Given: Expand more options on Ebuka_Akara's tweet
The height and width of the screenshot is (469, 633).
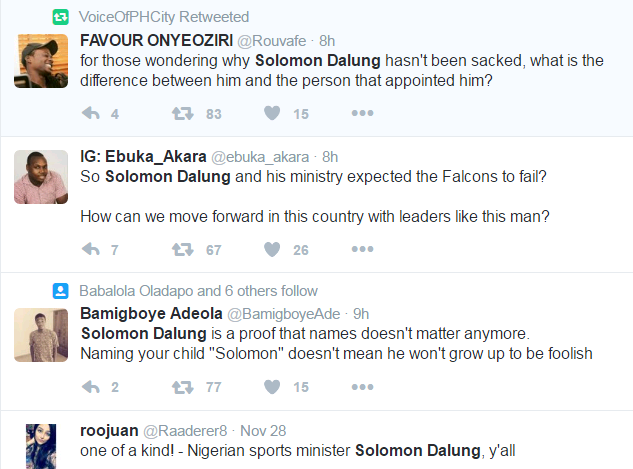Looking at the screenshot, I should [x=361, y=249].
